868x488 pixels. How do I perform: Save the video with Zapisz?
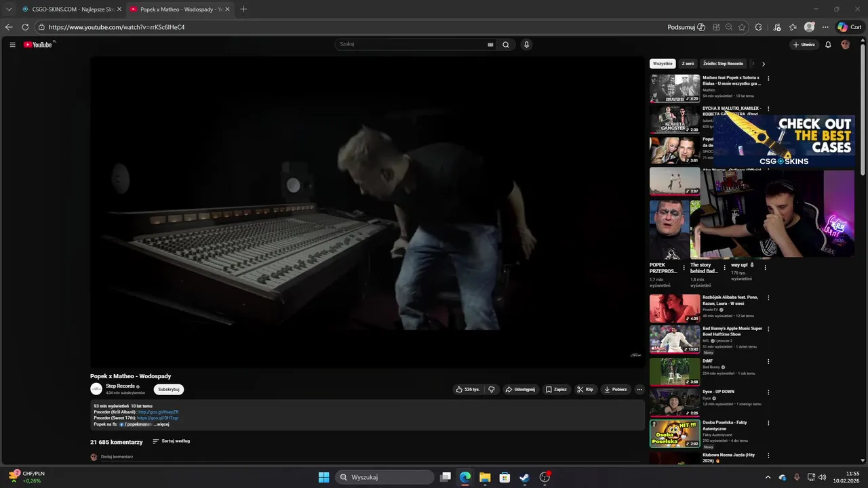(556, 390)
